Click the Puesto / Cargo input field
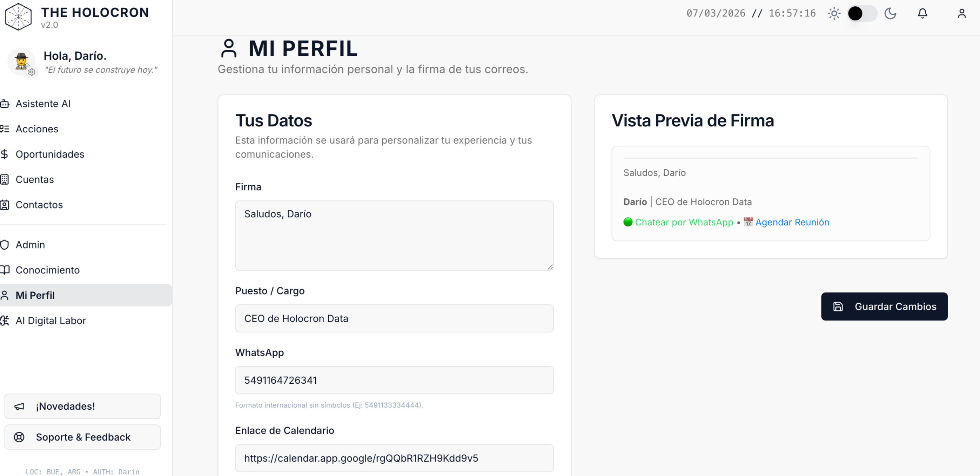Screen dimensions: 980x476 click(394, 318)
